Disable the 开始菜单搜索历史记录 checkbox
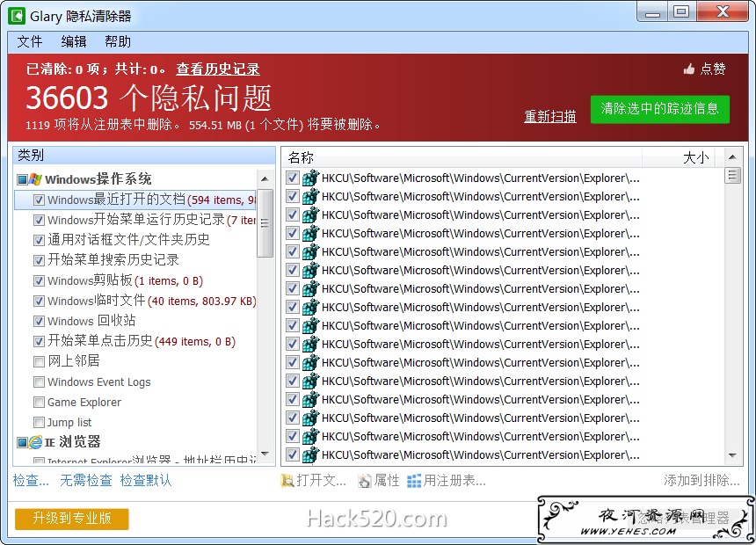Image resolution: width=756 pixels, height=545 pixels. pos(39,260)
